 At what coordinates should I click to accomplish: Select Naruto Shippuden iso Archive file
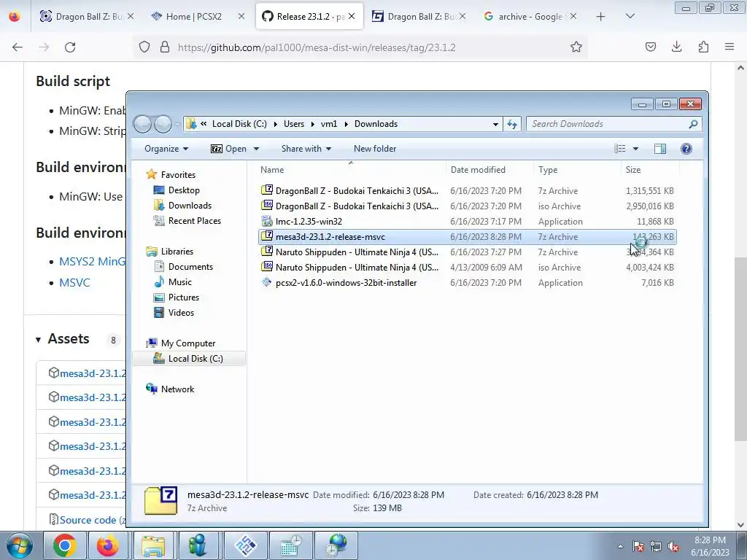(467, 267)
